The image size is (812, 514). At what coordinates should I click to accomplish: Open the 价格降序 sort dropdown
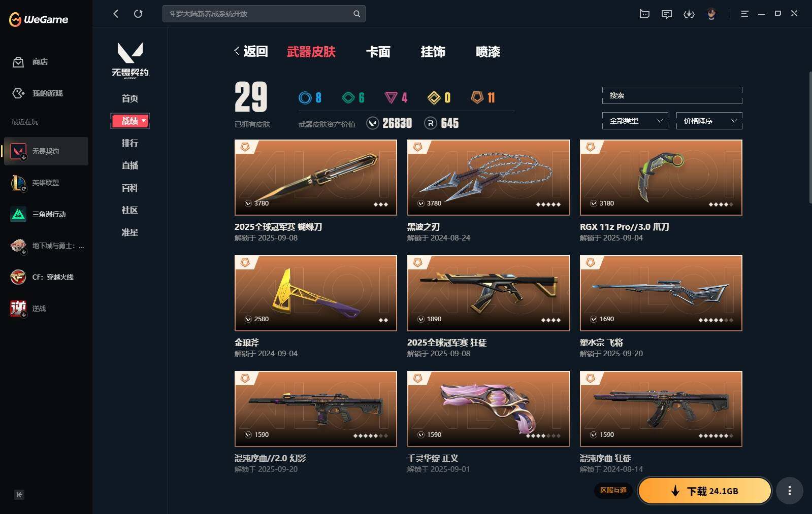709,121
